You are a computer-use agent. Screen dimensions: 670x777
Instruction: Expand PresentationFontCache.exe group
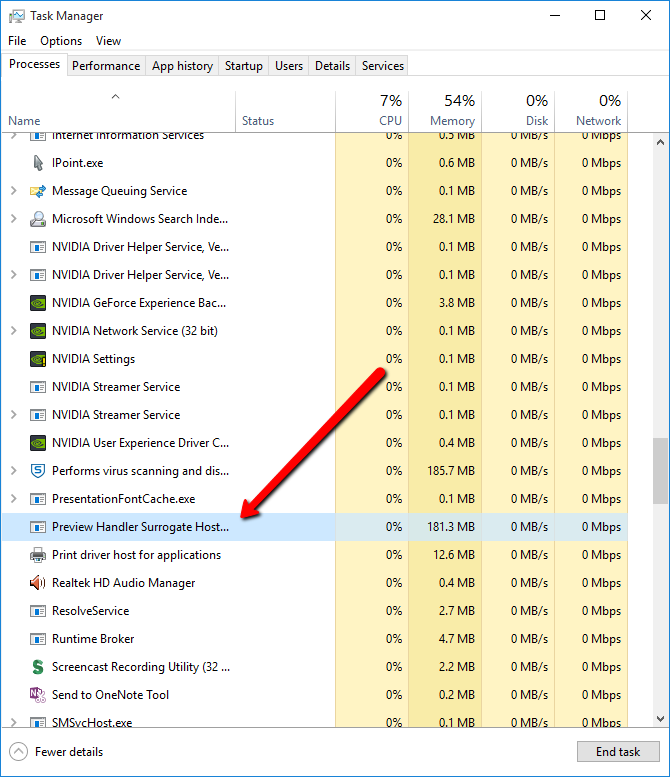[14, 499]
